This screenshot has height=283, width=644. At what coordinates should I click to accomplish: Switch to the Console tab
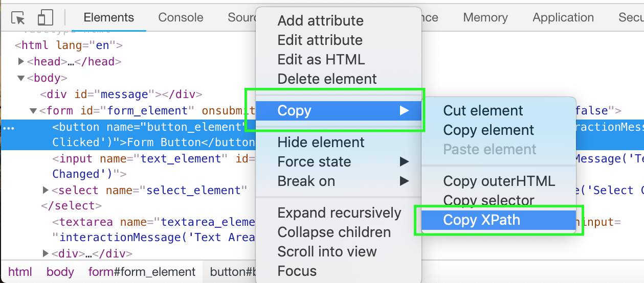point(181,17)
